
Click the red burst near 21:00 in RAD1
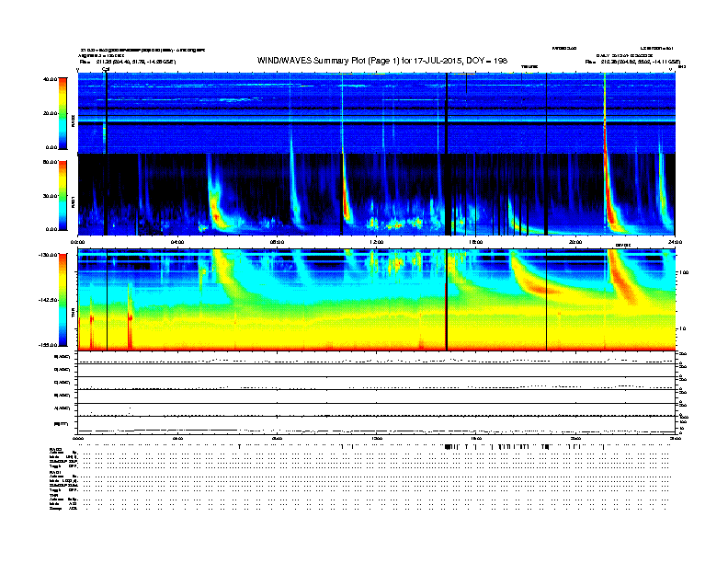(609, 184)
